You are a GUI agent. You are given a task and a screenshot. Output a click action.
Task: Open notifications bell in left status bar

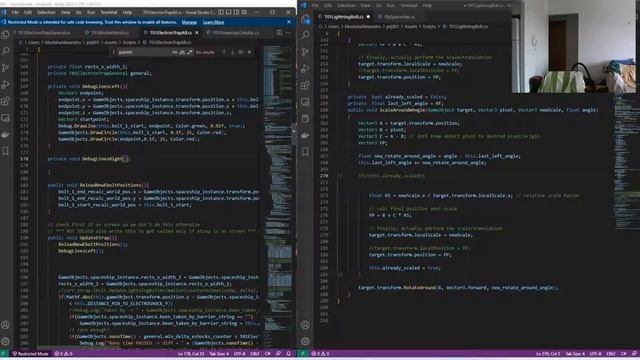tap(289, 354)
